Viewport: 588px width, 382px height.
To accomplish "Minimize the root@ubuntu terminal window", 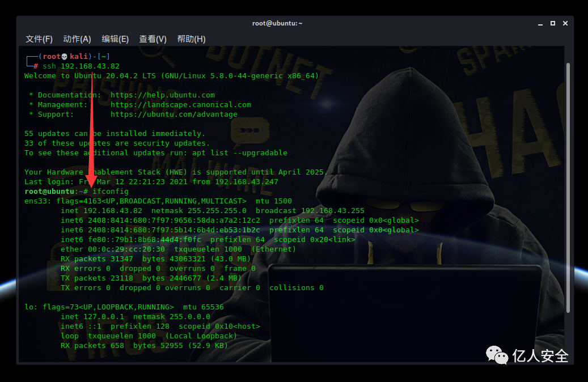I will click(540, 24).
